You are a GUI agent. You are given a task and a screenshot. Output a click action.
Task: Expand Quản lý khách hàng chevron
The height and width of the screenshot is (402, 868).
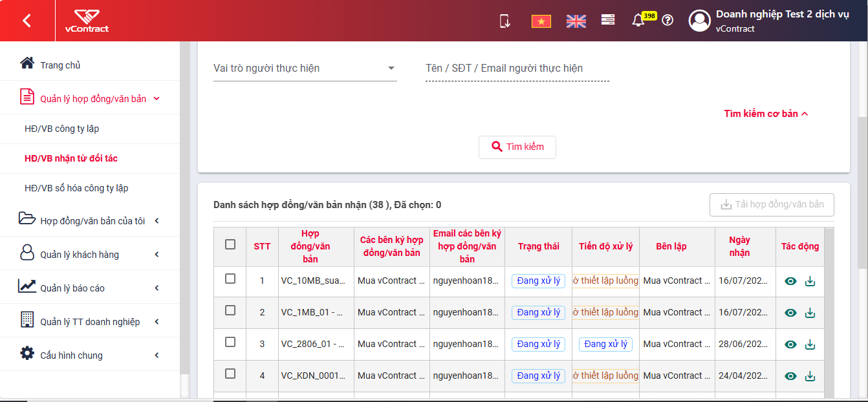[157, 255]
